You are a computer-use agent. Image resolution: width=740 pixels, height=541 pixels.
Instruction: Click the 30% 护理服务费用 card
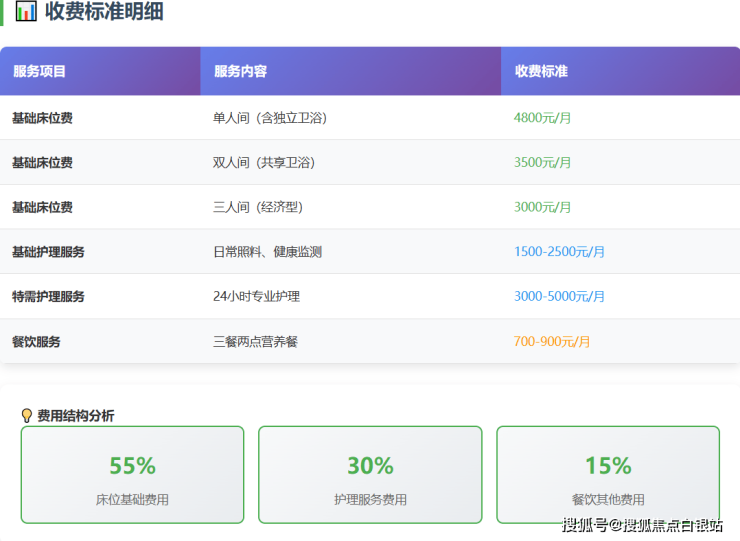pos(370,475)
